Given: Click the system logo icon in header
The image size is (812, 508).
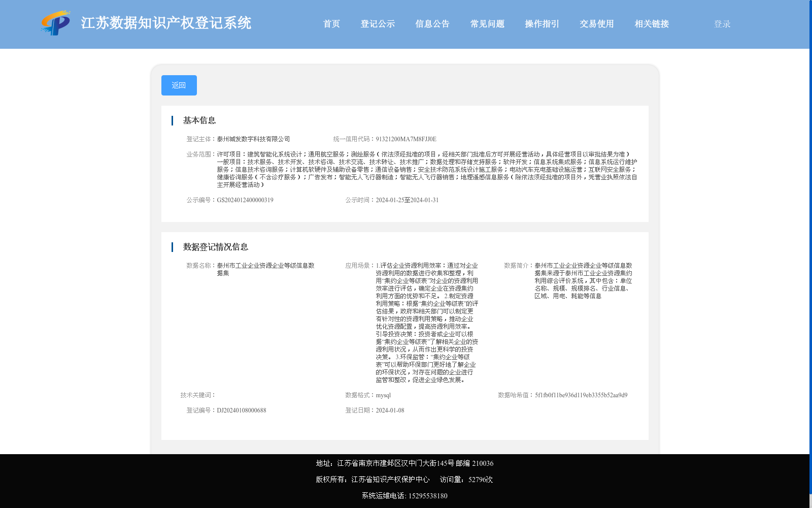Looking at the screenshot, I should pos(55,23).
